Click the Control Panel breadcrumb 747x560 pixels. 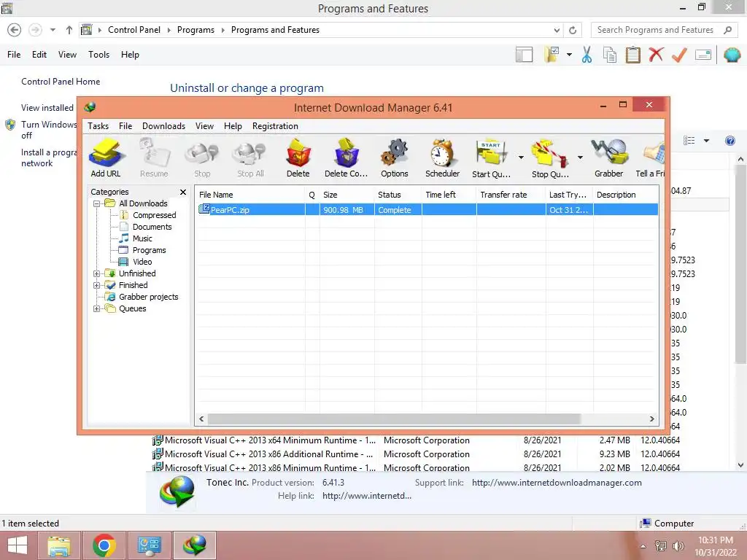134,30
